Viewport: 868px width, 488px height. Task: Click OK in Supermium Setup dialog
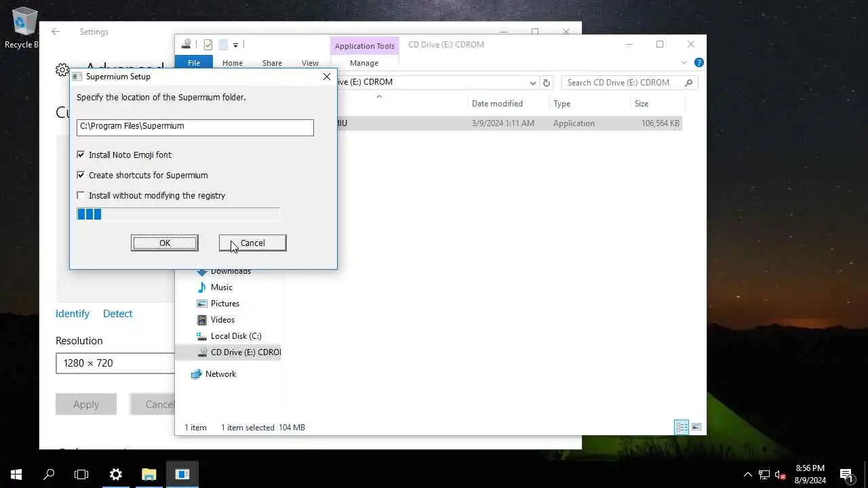165,243
